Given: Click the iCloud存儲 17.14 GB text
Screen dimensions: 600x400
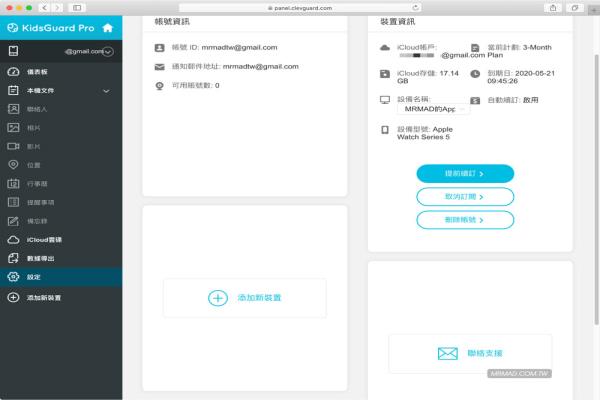Looking at the screenshot, I should coord(428,77).
